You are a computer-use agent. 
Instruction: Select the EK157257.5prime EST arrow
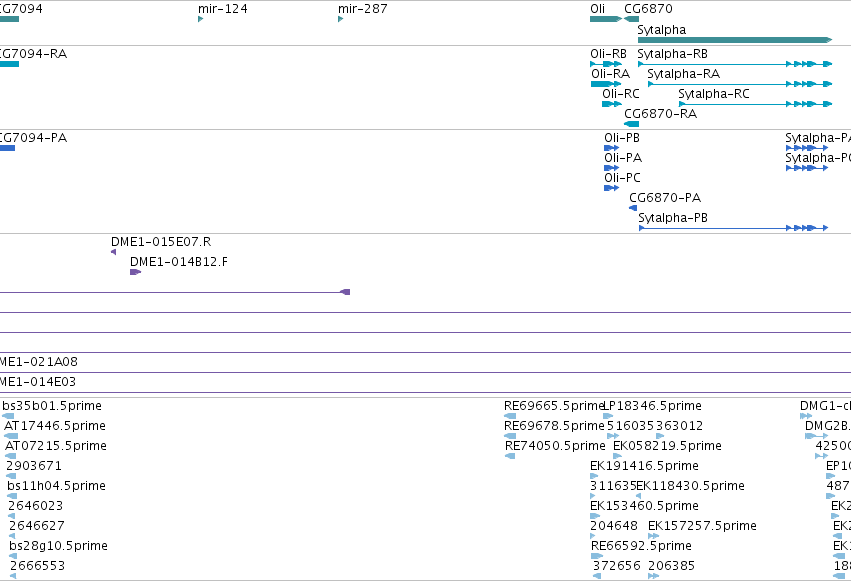coord(653,537)
